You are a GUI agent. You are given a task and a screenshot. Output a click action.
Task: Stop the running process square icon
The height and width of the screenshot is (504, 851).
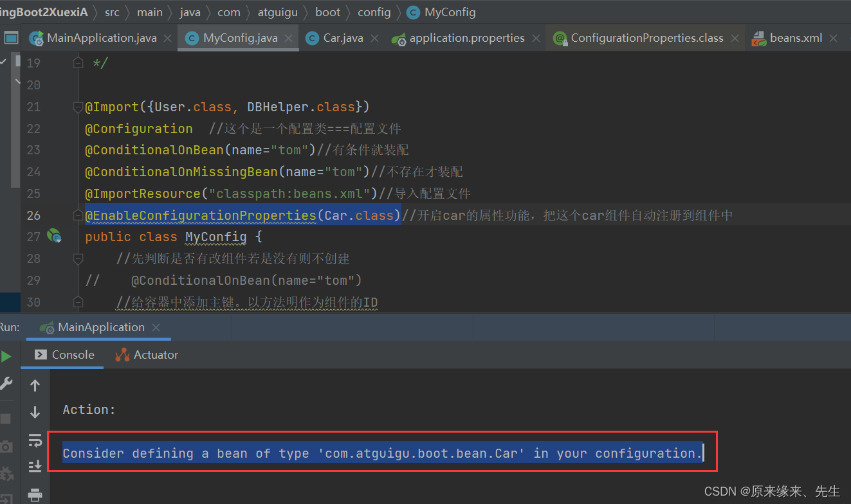pos(5,419)
